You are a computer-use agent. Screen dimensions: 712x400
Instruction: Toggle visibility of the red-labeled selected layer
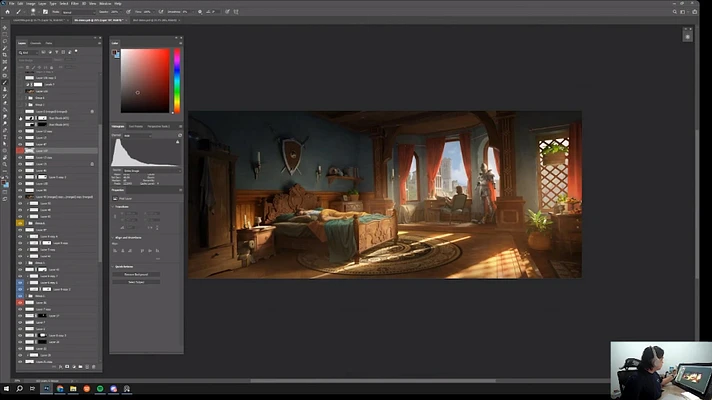tap(20, 151)
